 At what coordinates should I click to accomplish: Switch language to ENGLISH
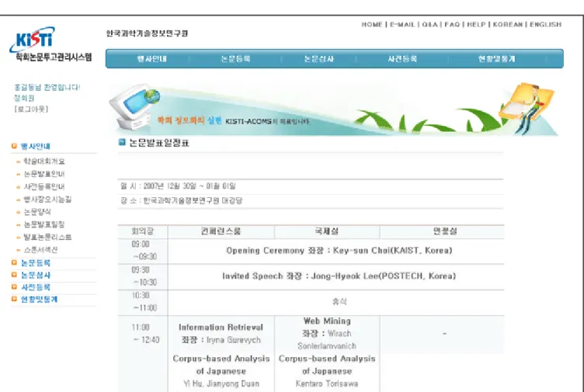click(x=546, y=25)
